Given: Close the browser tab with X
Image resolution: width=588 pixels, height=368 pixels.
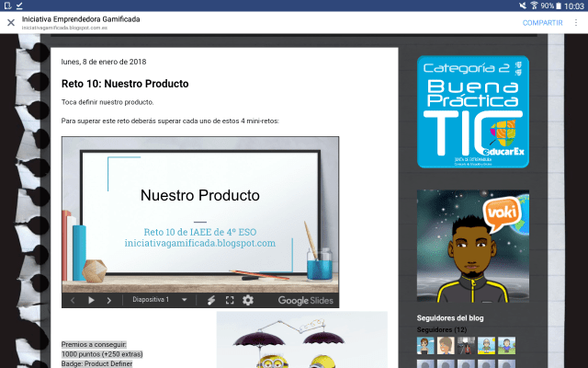Looking at the screenshot, I should (11, 23).
